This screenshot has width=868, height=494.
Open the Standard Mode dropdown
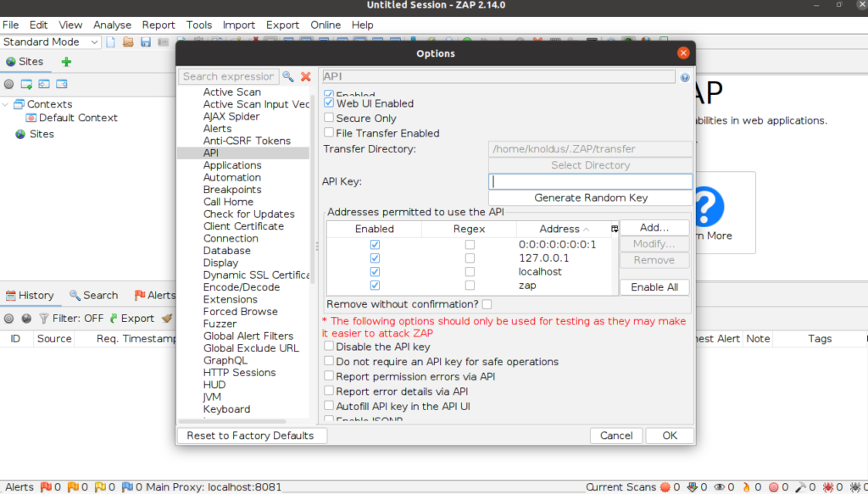click(x=51, y=42)
